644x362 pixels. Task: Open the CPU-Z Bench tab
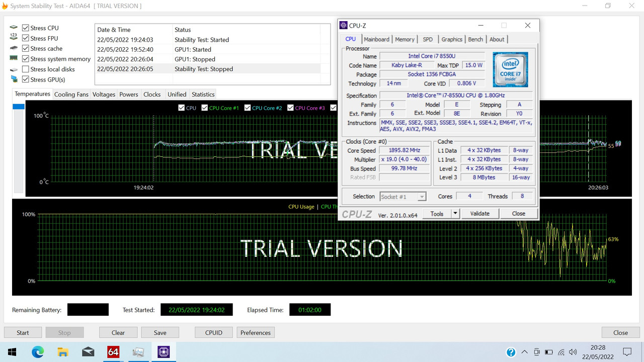coord(475,39)
